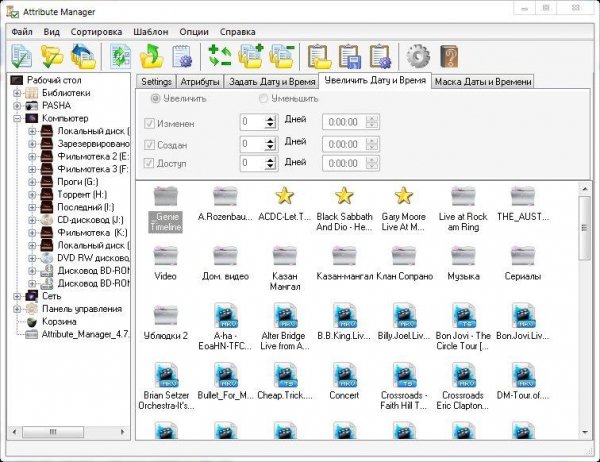Select the Музыка folder

tap(463, 263)
